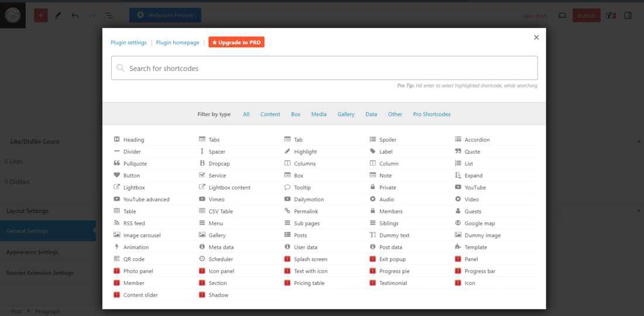Open General Settings in the sidebar
The width and height of the screenshot is (644, 316).
(x=48, y=231)
